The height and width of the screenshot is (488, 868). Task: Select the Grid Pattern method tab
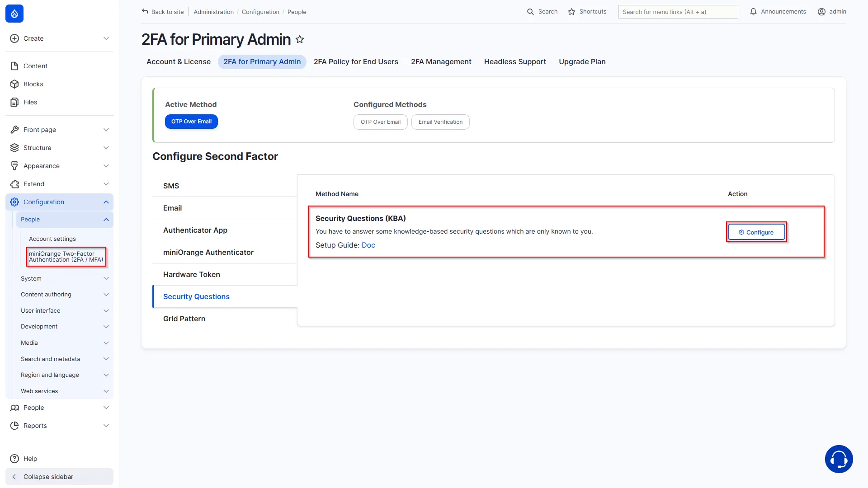(x=225, y=319)
